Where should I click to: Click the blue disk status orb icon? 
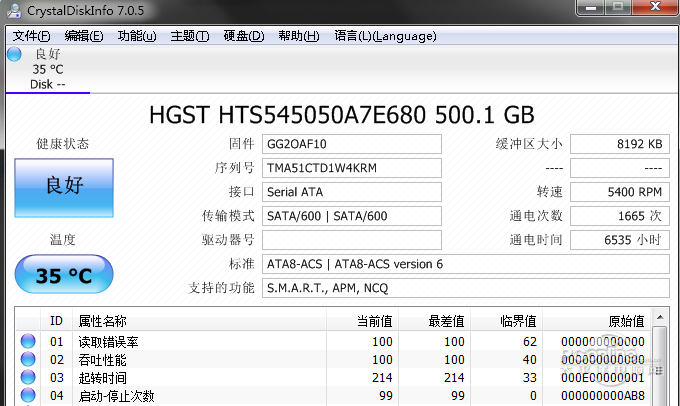pos(14,54)
